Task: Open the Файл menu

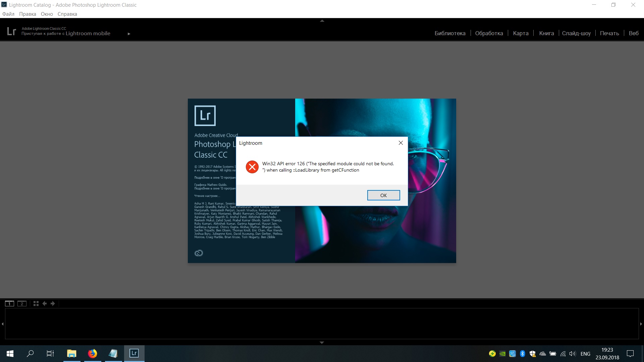Action: coord(8,14)
